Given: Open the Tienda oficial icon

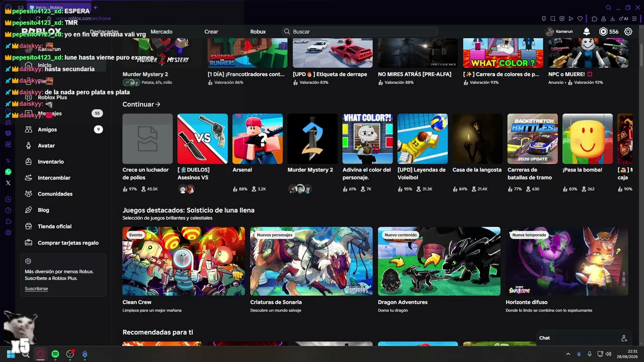Looking at the screenshot, I should (29, 226).
